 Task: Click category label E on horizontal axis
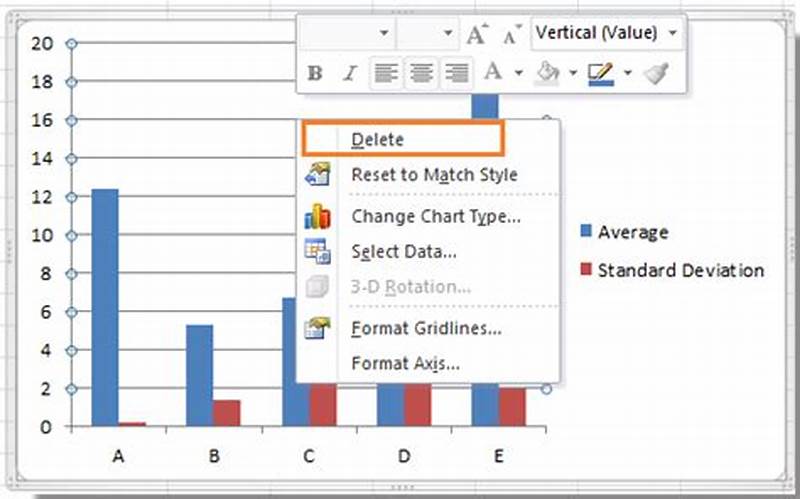click(499, 456)
